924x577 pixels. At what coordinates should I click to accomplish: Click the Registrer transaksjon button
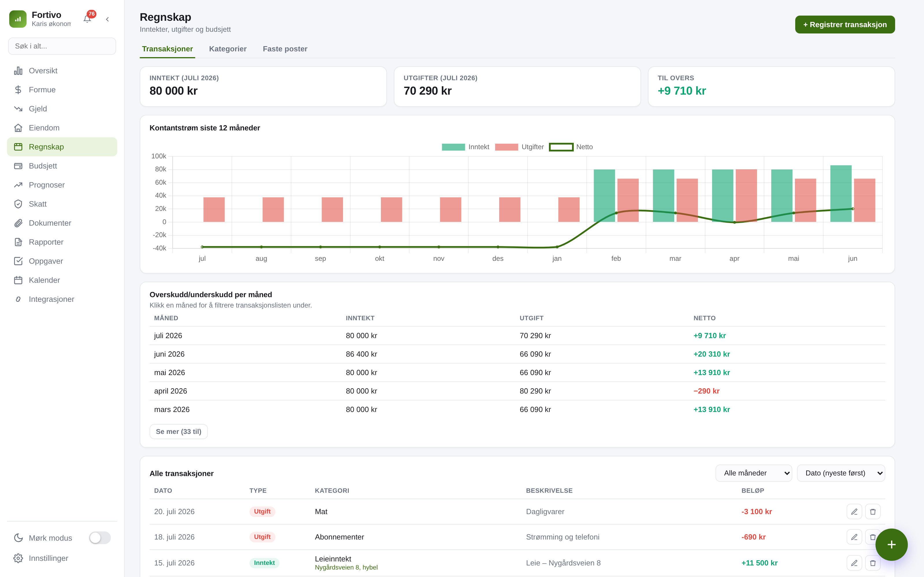(x=845, y=25)
